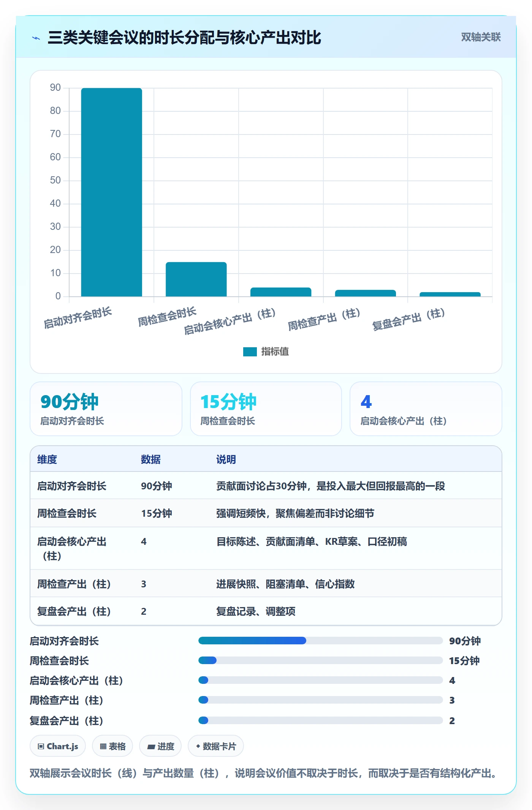This screenshot has width=532, height=810.
Task: Click the 周检查产出（柱） progress bar
Action: click(320, 700)
